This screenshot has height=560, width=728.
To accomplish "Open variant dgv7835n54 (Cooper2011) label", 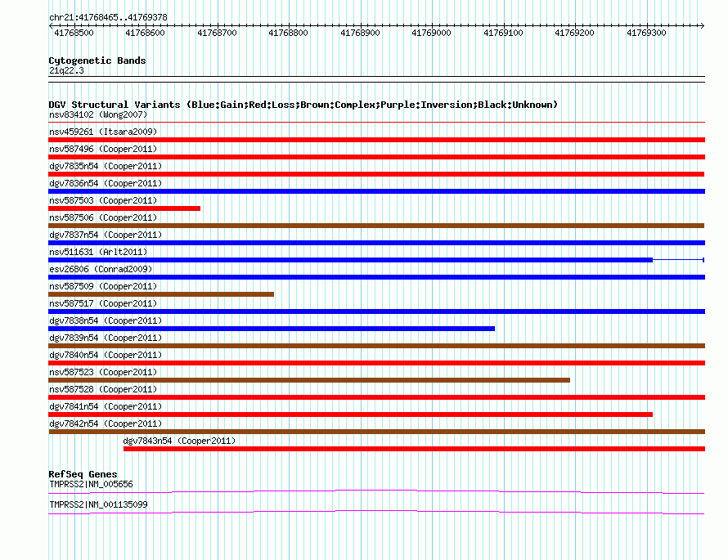I will (x=106, y=166).
